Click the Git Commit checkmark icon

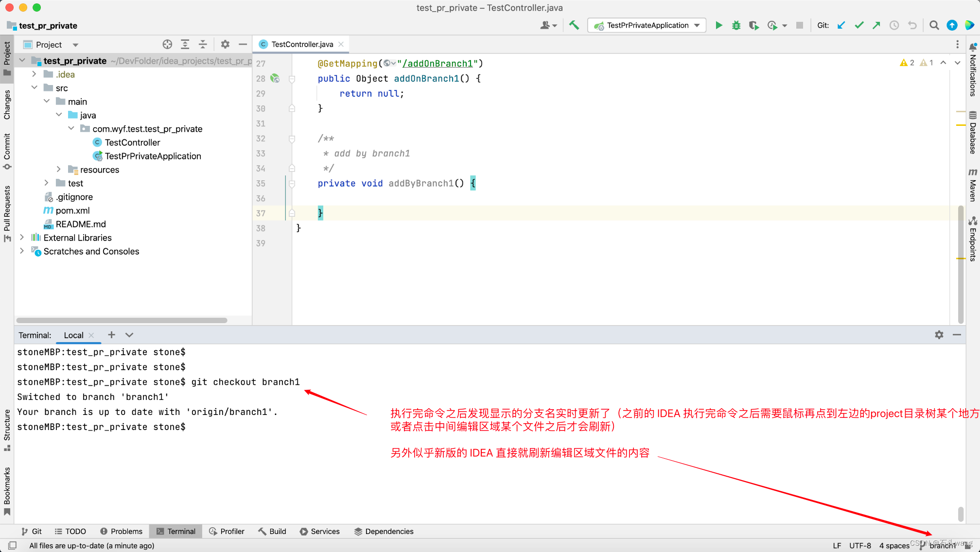point(859,25)
